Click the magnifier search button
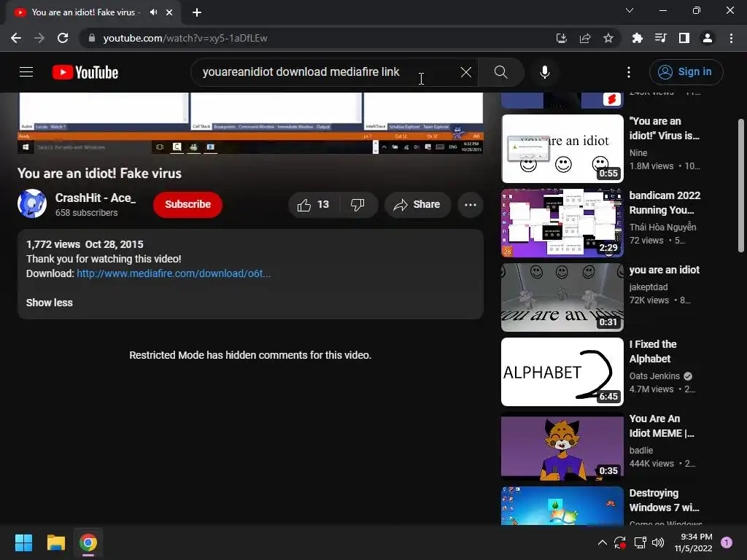 click(x=500, y=72)
